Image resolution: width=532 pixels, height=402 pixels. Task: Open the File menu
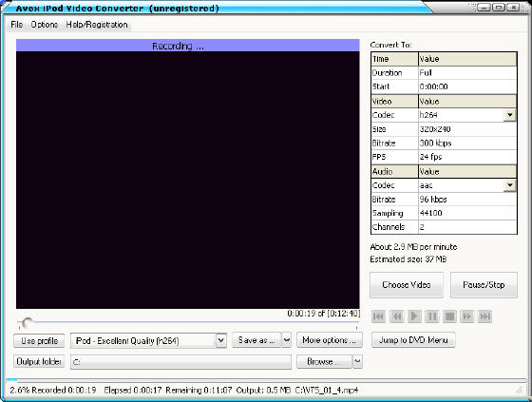pos(17,25)
